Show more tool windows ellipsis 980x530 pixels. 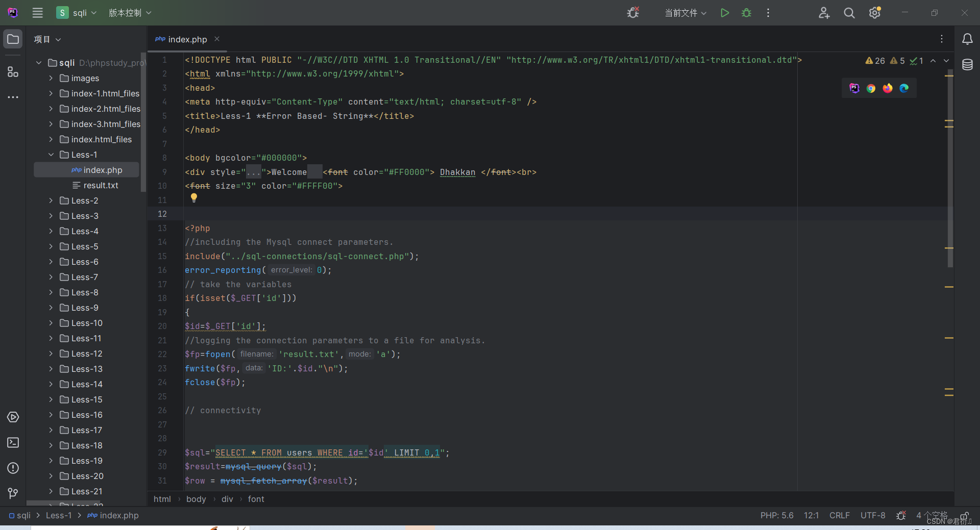click(13, 97)
